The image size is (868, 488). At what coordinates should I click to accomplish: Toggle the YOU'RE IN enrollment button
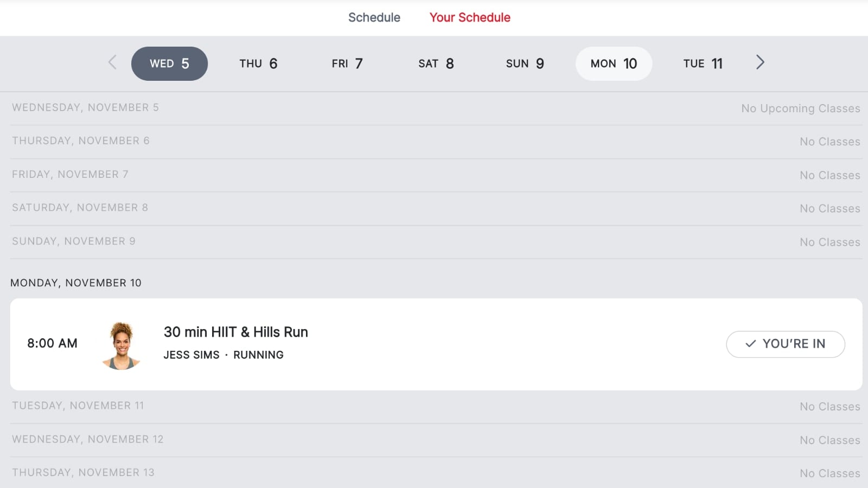click(785, 344)
